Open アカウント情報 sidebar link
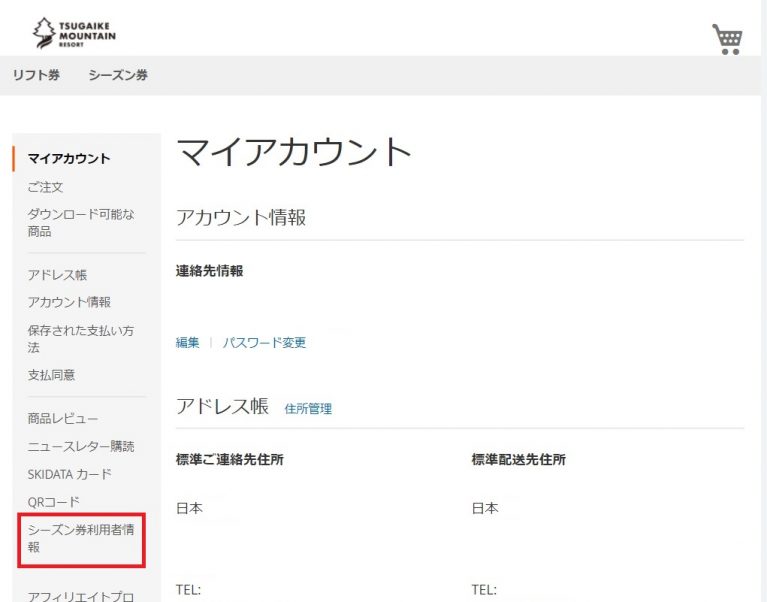Screen dimensions: 767x602 [69, 301]
